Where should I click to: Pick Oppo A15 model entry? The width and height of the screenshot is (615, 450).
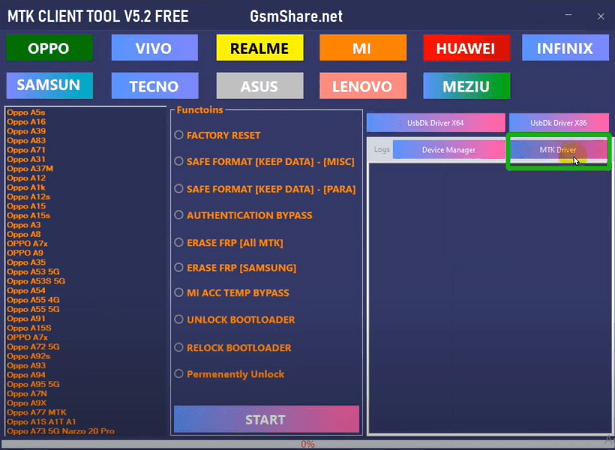(26, 207)
